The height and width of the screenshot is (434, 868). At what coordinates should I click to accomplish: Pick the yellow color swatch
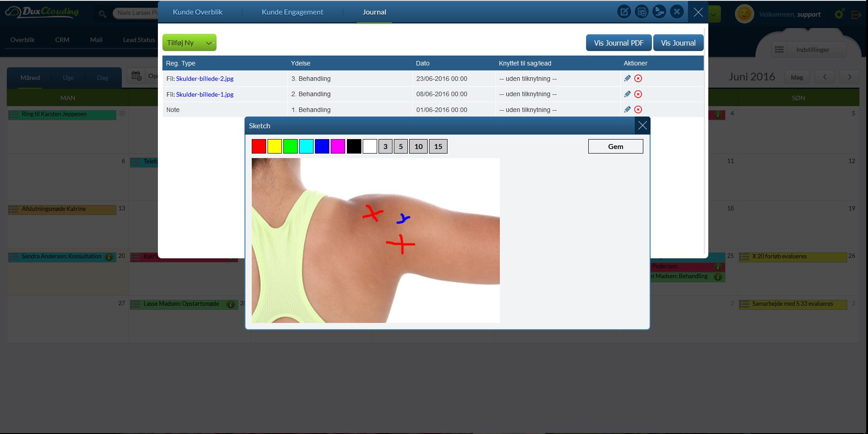click(275, 146)
